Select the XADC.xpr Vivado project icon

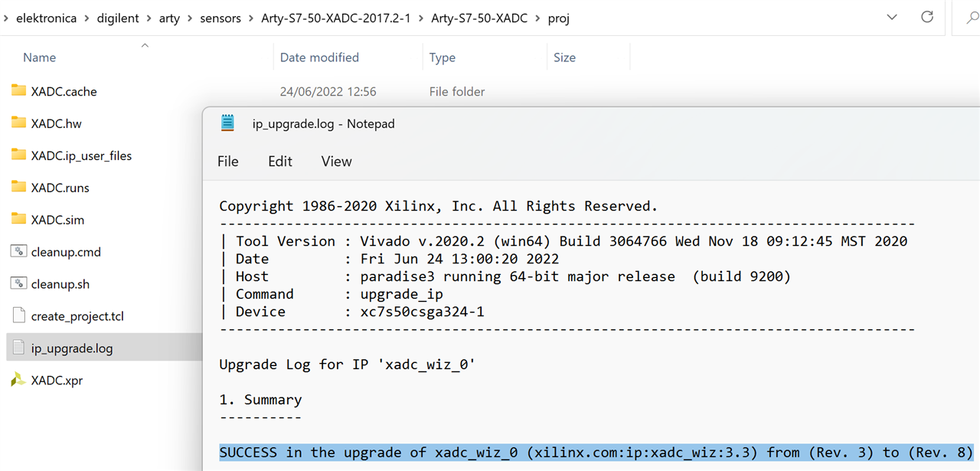(x=19, y=380)
